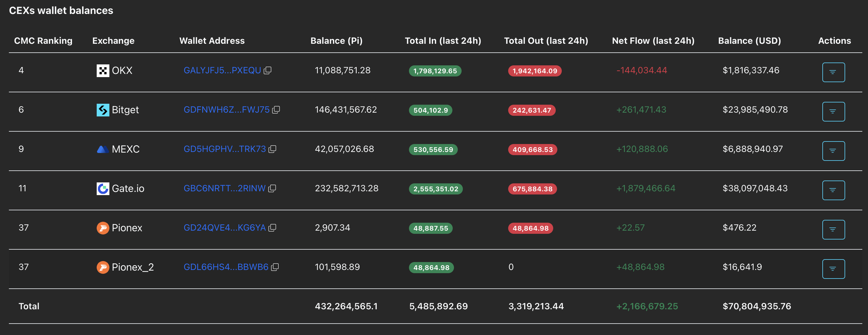
Task: Copy the Gate.io wallet address
Action: (272, 188)
